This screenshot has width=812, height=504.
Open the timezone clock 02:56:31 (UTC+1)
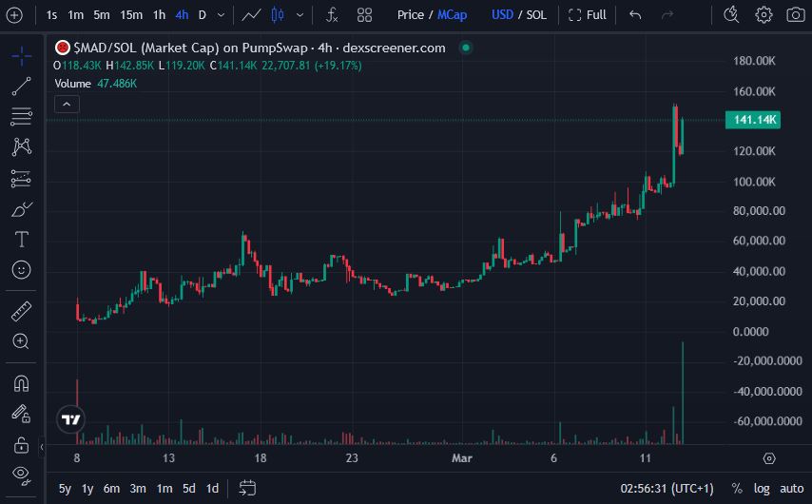pos(667,489)
